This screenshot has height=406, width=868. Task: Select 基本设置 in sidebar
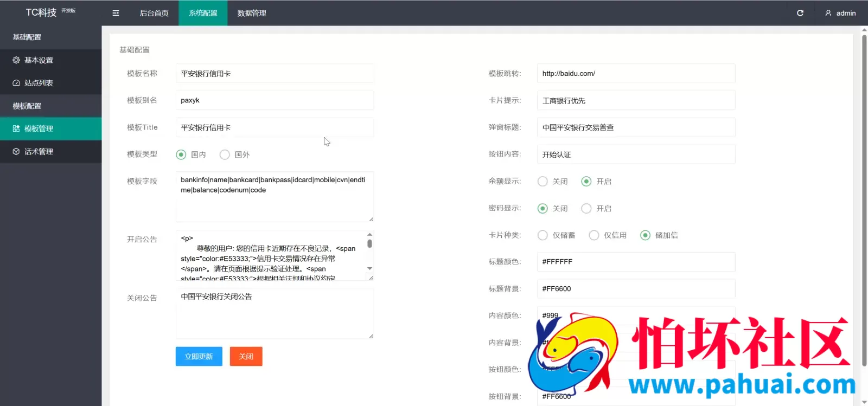pyautogui.click(x=50, y=60)
